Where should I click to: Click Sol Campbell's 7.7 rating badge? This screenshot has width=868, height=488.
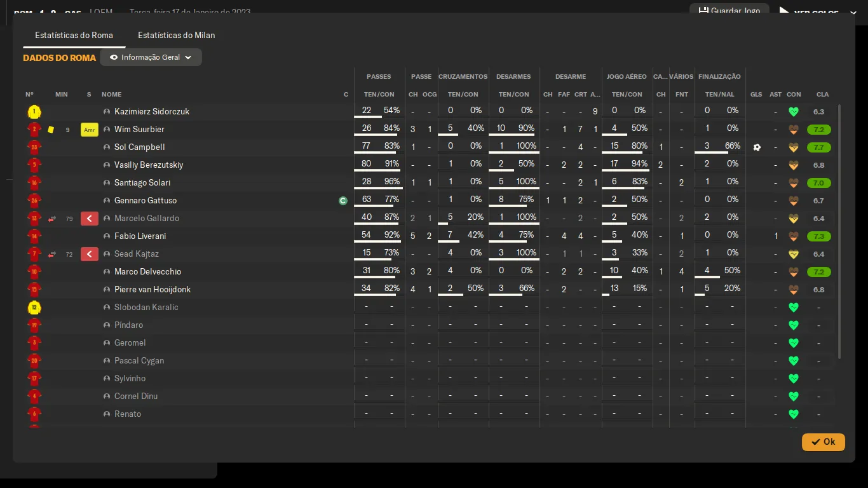[818, 147]
